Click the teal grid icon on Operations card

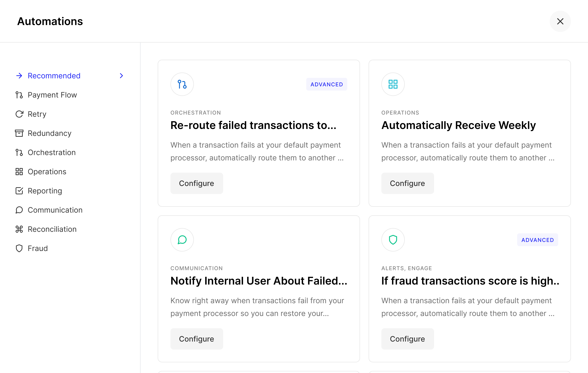(393, 84)
